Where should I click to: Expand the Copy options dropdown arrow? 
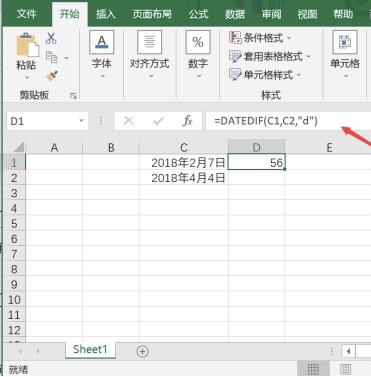[x=66, y=58]
